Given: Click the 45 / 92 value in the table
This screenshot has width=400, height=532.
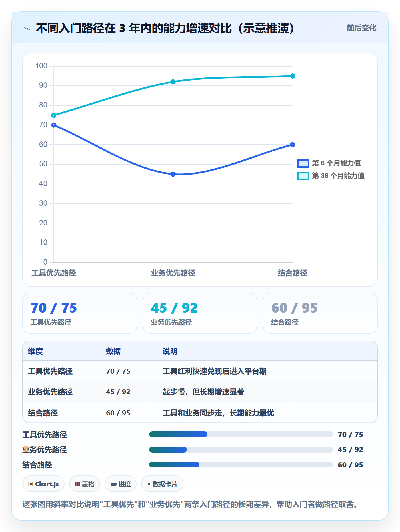Looking at the screenshot, I should (118, 392).
